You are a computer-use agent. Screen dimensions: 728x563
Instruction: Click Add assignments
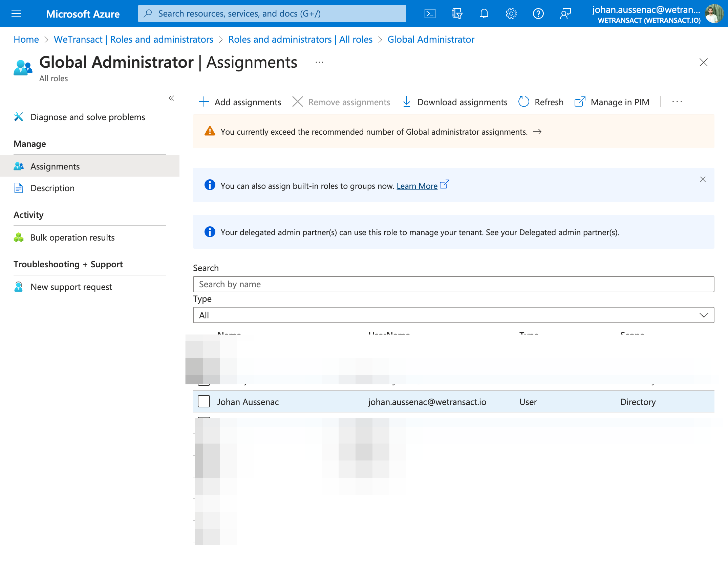(240, 102)
